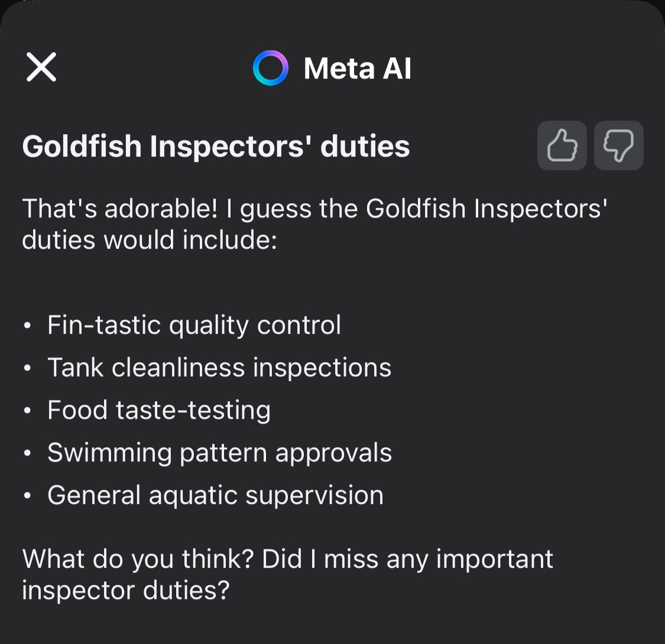This screenshot has width=665, height=644.
Task: Give the response a thumbs up
Action: (x=562, y=146)
